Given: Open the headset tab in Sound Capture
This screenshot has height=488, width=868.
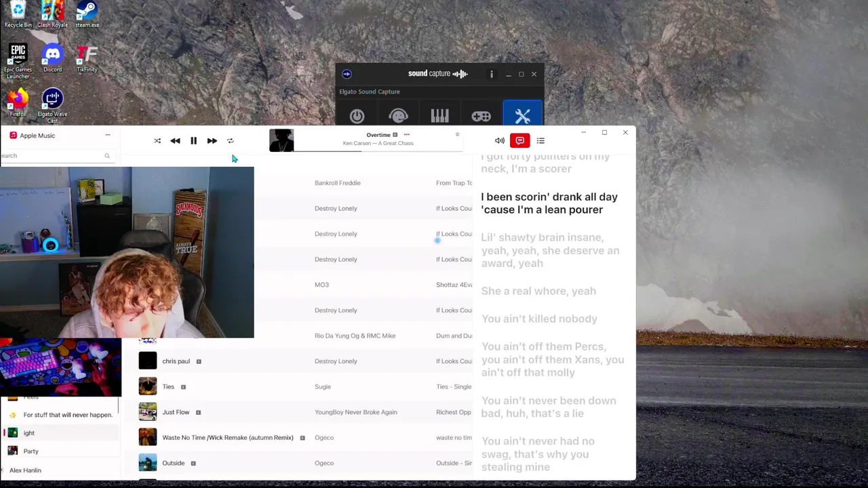Looking at the screenshot, I should 398,117.
